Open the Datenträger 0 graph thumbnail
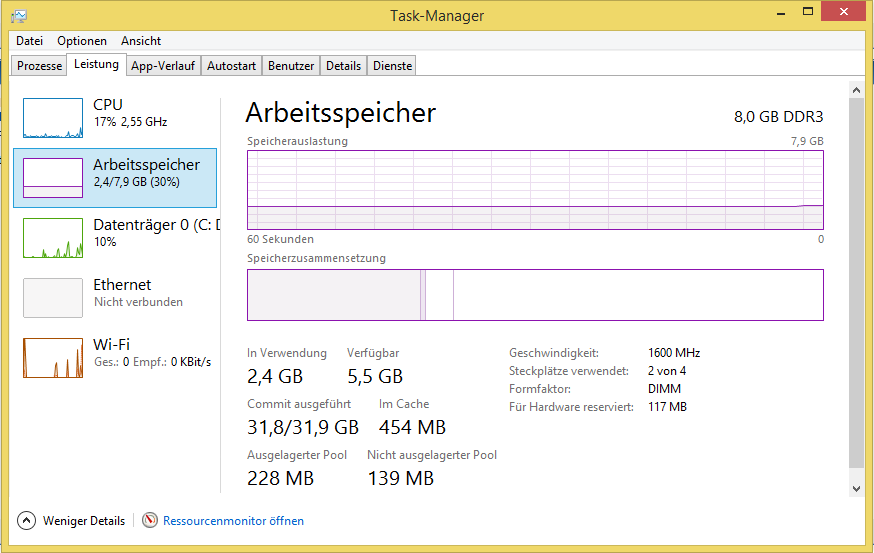Viewport: 874px width, 553px height. [x=53, y=237]
